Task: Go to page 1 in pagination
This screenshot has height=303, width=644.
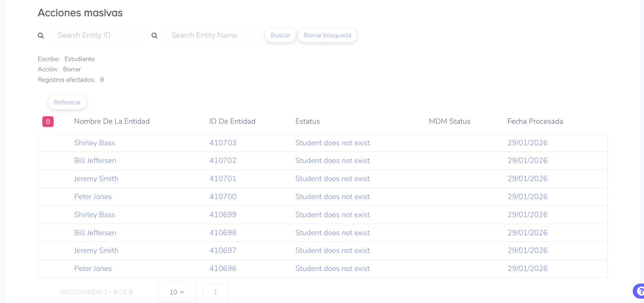Action: click(215, 292)
